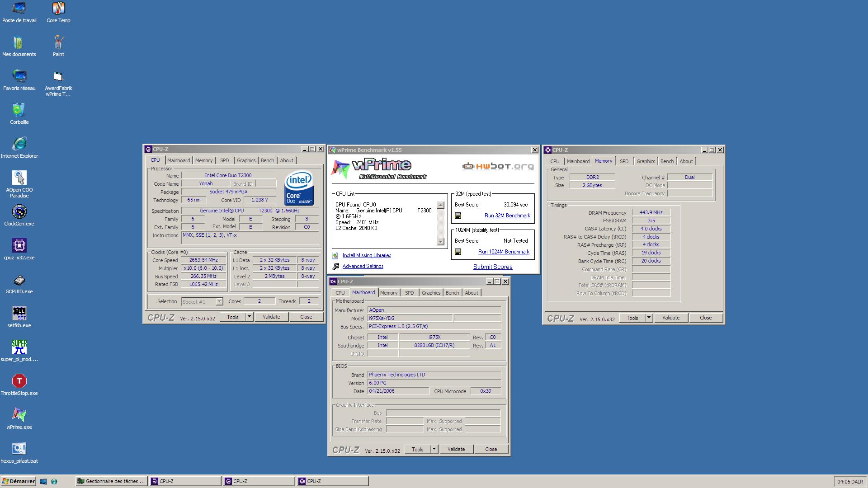Image resolution: width=868 pixels, height=488 pixels.
Task: Expand Tools dropdown arrow in CPU window
Action: (x=249, y=317)
